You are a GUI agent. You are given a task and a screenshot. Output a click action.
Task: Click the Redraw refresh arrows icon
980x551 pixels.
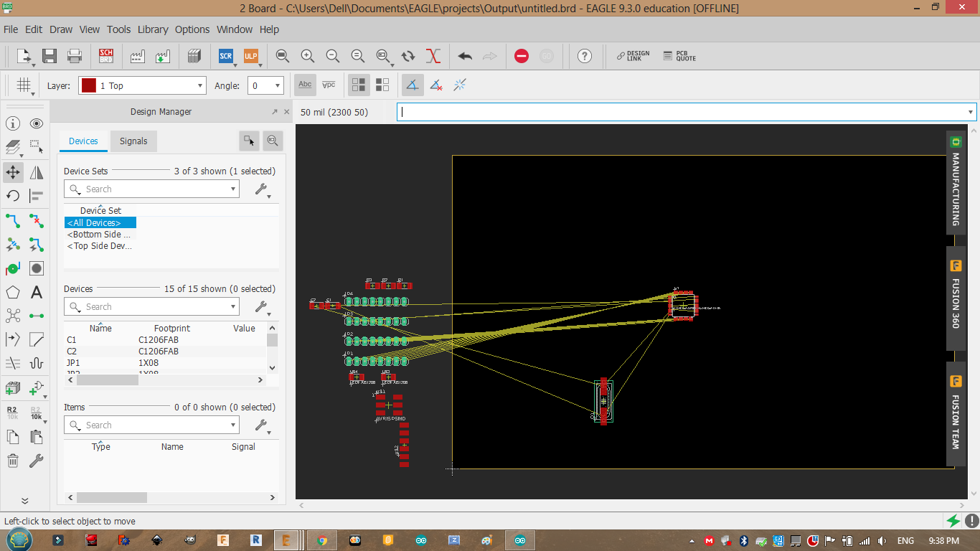(x=408, y=56)
